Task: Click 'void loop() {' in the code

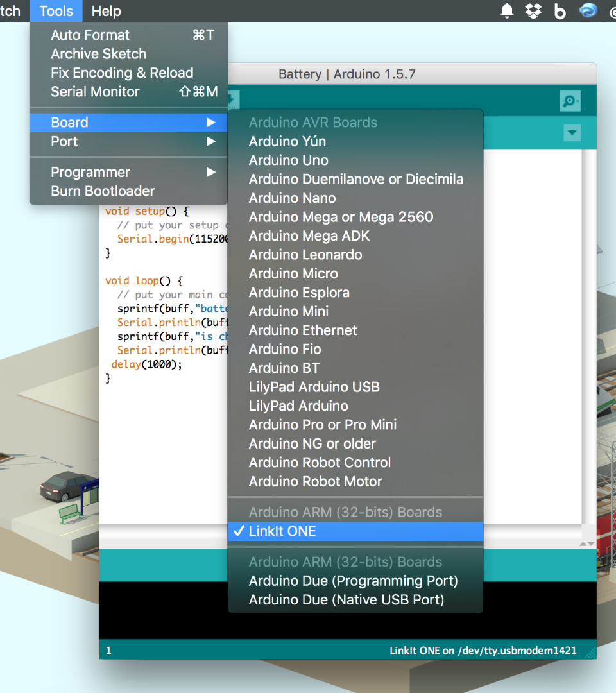Action: 144,281
